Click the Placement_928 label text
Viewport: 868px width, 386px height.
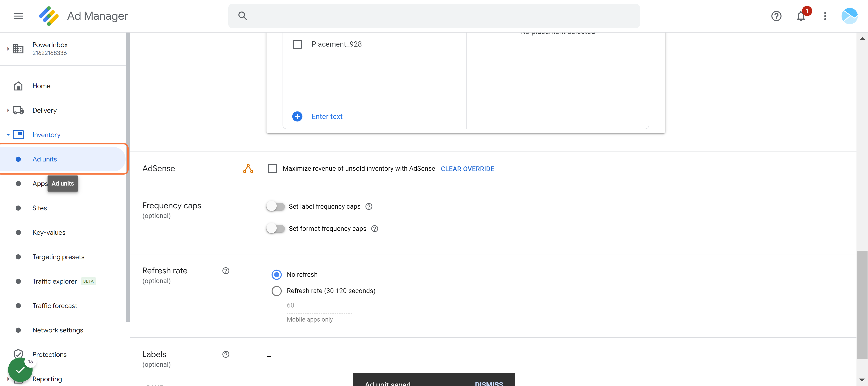pos(336,44)
